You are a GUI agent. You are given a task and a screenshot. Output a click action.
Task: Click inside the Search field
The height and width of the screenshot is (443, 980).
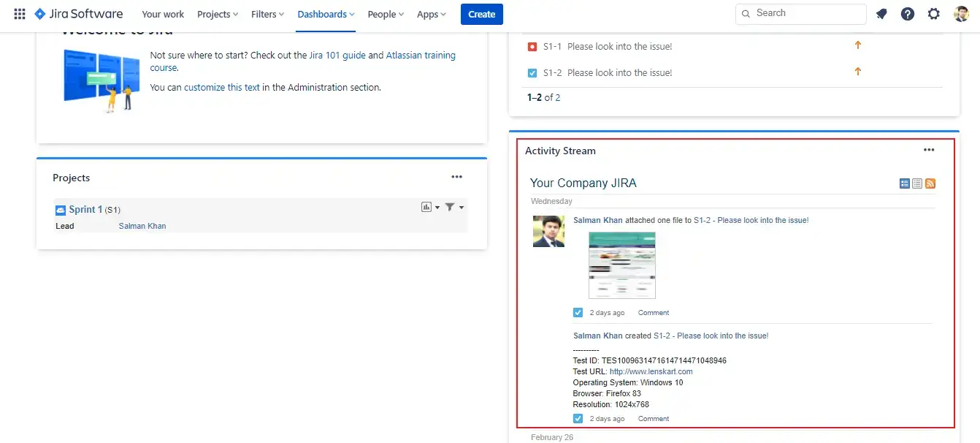(800, 13)
